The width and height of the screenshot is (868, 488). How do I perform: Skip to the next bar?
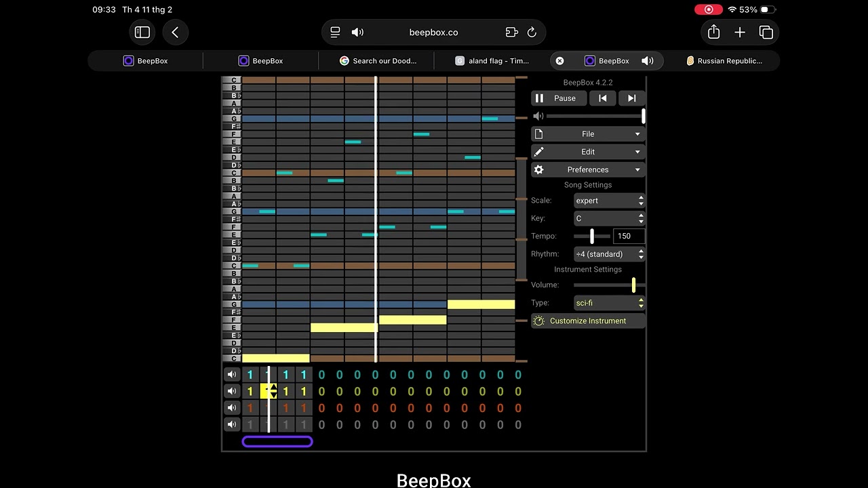point(631,98)
